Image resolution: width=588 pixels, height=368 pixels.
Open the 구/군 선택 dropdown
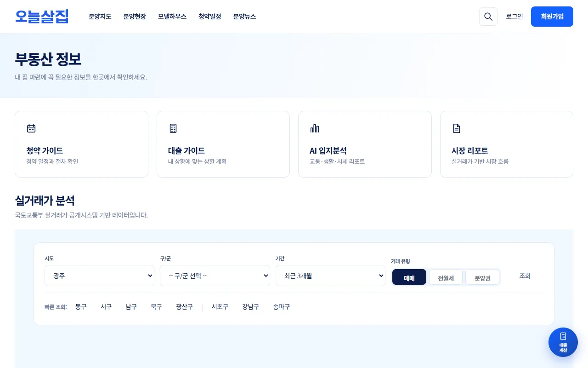215,276
